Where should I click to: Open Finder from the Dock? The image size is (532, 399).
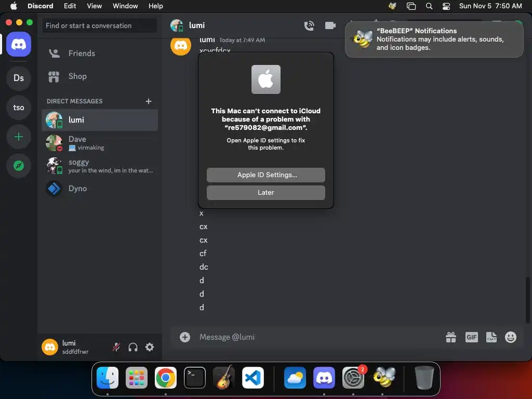(108, 378)
